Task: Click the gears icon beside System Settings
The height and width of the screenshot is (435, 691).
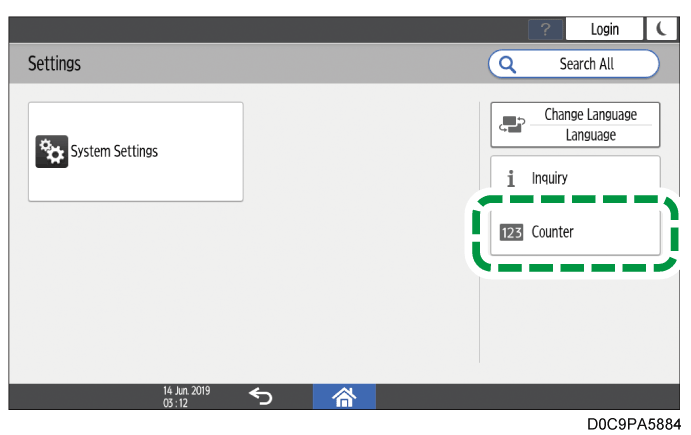Action: tap(50, 152)
